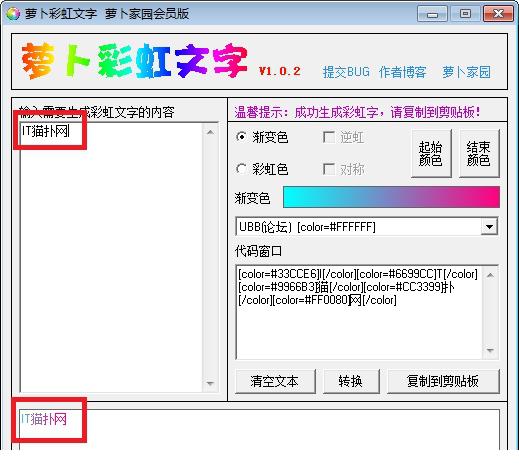Click scroll-up arrow of code window

point(490,275)
